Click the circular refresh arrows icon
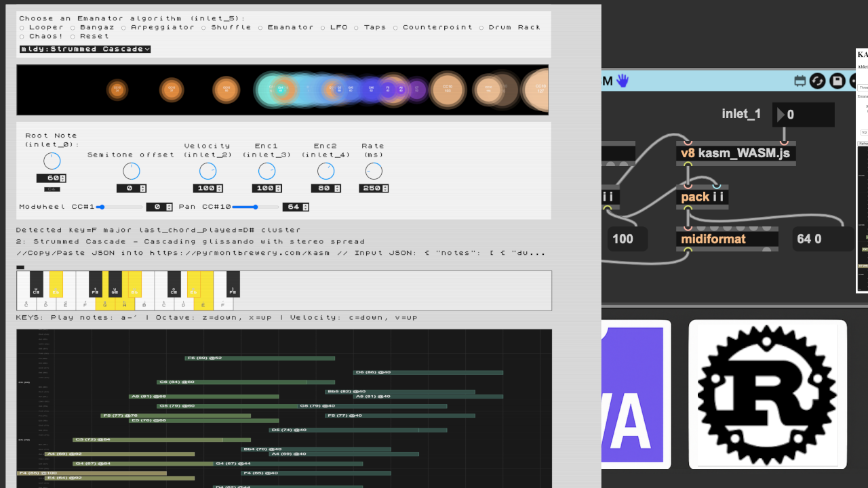This screenshot has width=868, height=488. tap(818, 81)
